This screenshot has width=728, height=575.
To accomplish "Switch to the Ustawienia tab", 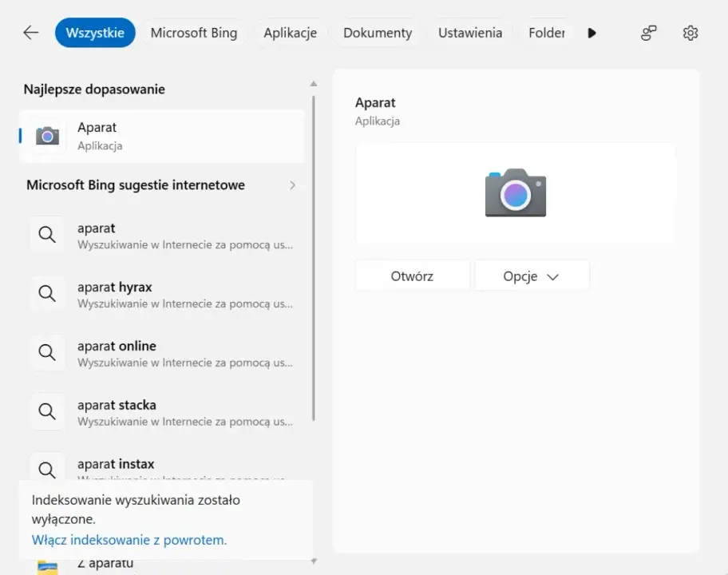I will [x=470, y=33].
